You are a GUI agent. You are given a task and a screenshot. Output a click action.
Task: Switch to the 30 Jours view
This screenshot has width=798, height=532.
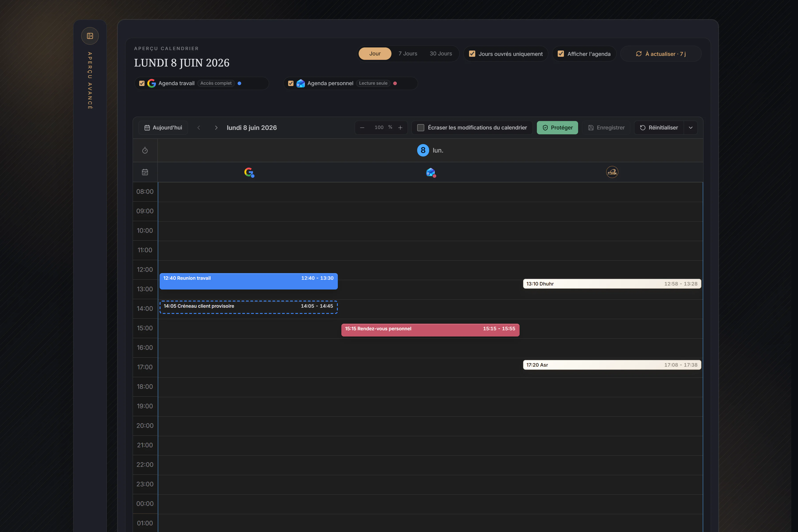coord(441,54)
